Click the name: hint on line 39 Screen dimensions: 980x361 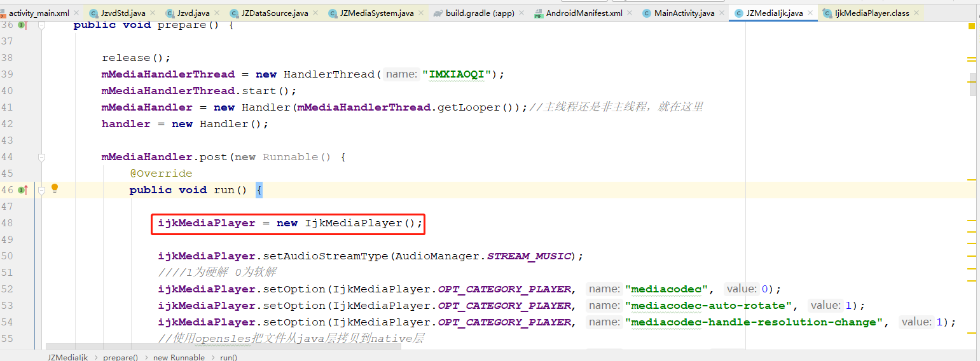[x=401, y=74]
